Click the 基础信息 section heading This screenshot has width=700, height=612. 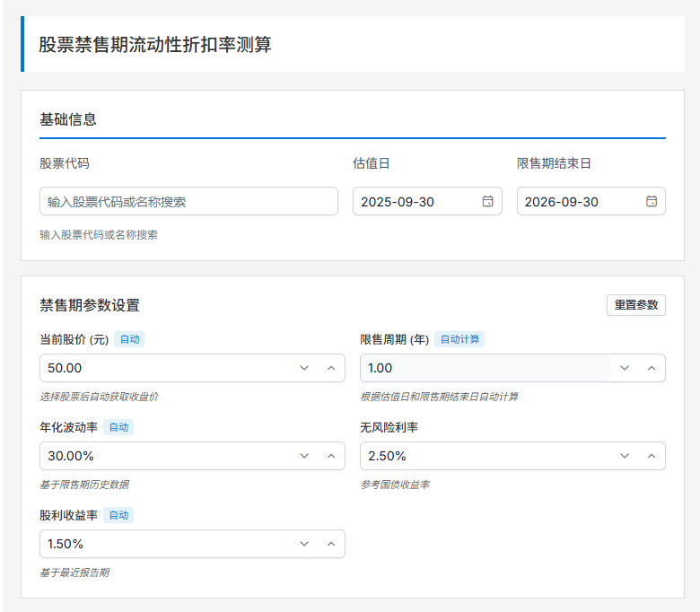click(x=68, y=119)
